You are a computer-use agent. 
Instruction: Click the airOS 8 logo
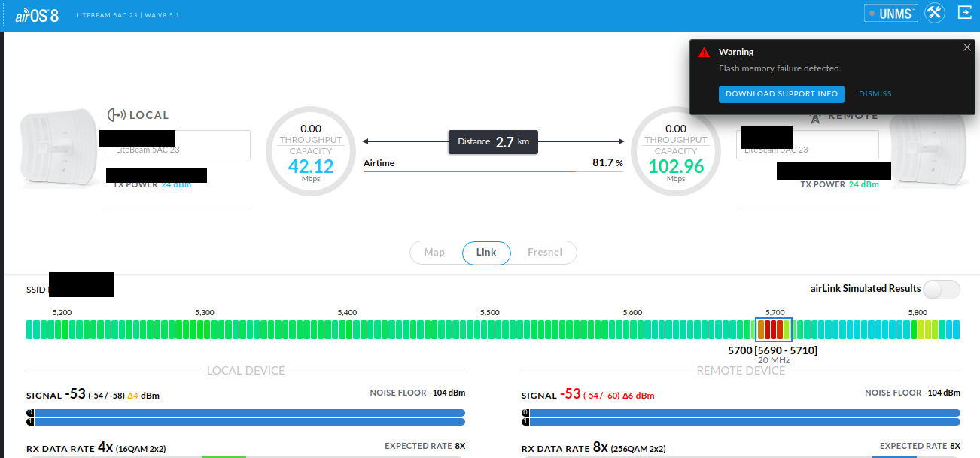37,14
